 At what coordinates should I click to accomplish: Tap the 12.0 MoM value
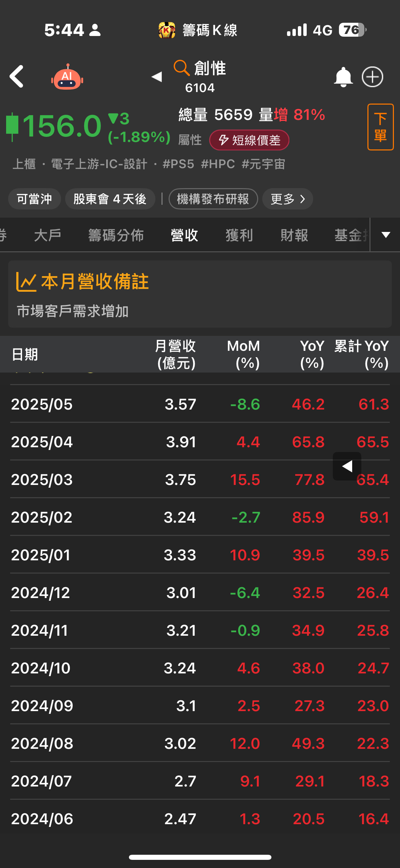click(245, 743)
